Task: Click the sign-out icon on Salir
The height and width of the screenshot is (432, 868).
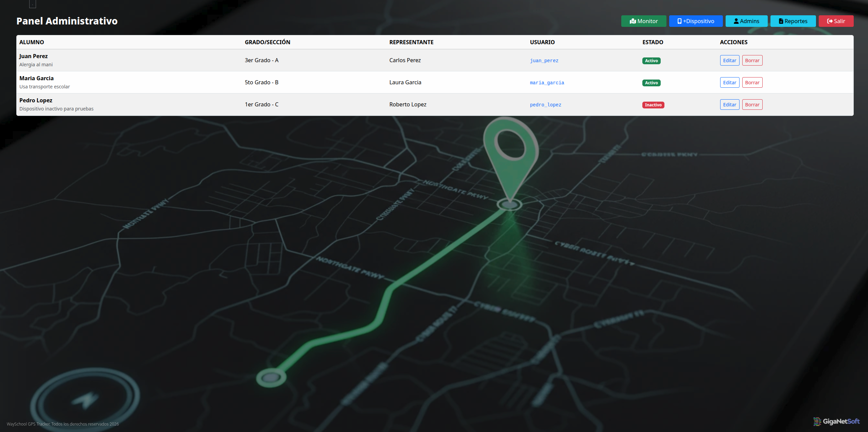Action: [830, 21]
